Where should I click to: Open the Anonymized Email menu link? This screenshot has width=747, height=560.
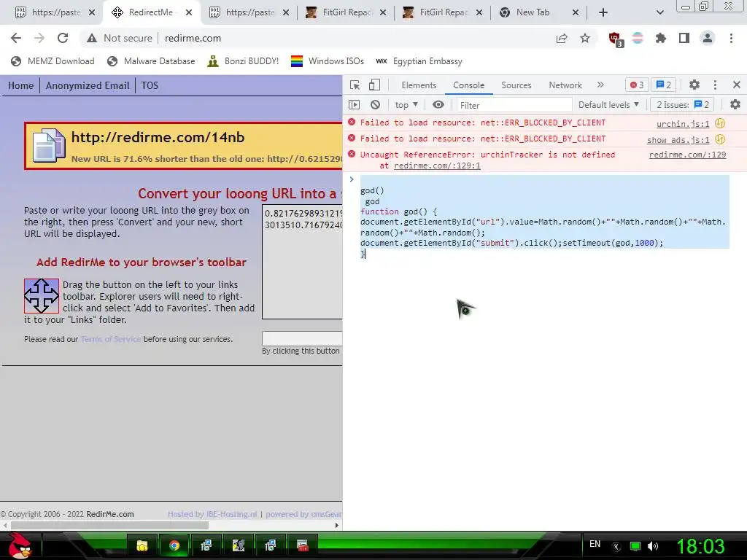pyautogui.click(x=88, y=86)
